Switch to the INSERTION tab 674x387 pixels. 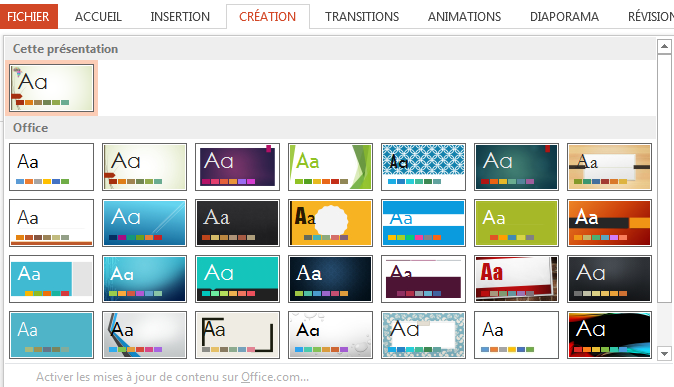click(180, 16)
